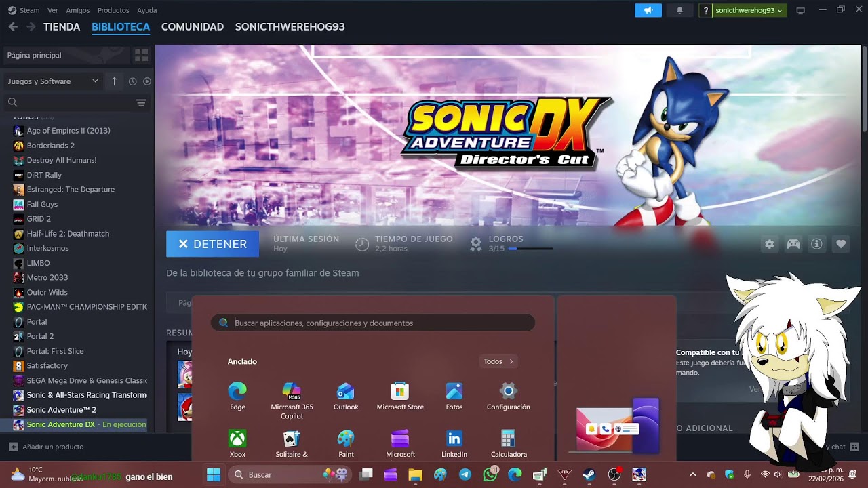
Task: Click library search field
Action: [x=68, y=102]
